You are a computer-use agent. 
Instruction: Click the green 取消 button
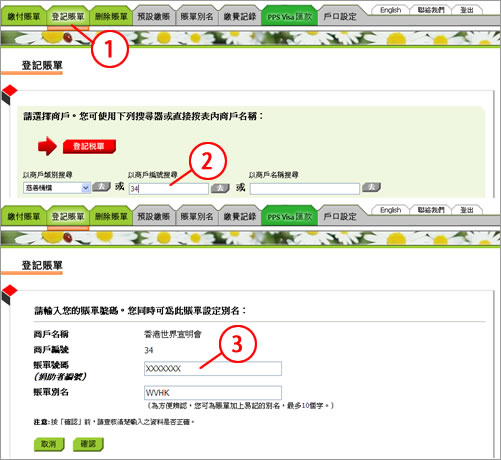tap(49, 444)
